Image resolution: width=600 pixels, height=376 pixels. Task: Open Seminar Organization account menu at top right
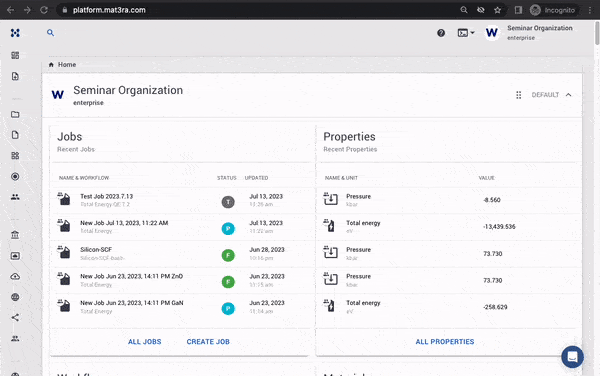[x=540, y=33]
